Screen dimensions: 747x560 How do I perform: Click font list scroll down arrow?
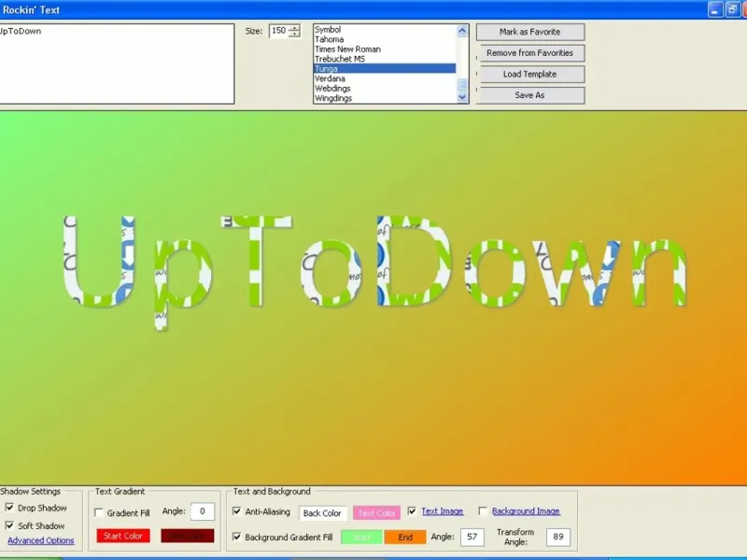pos(462,97)
